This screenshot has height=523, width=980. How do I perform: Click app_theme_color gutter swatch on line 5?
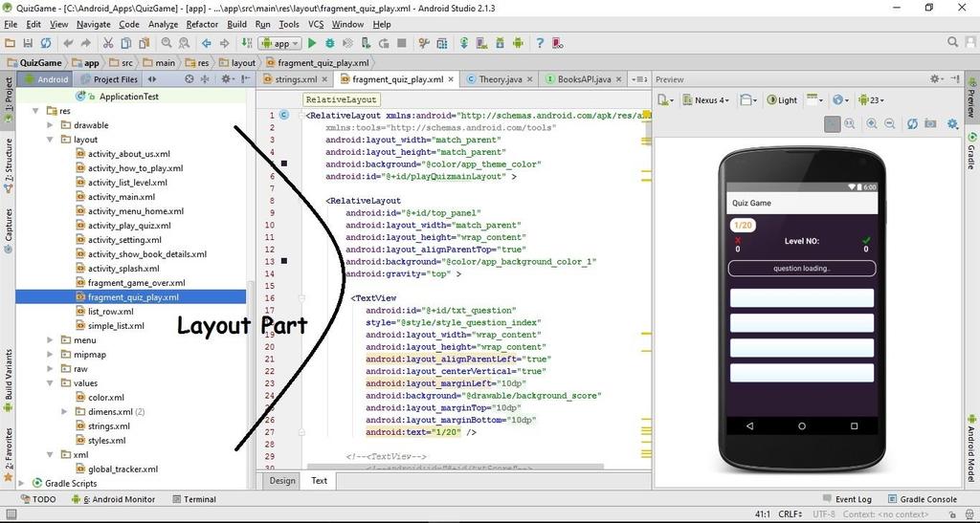coord(283,163)
